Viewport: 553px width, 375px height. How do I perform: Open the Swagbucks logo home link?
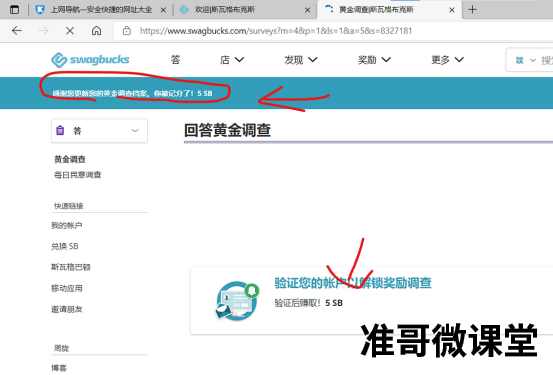tap(90, 60)
